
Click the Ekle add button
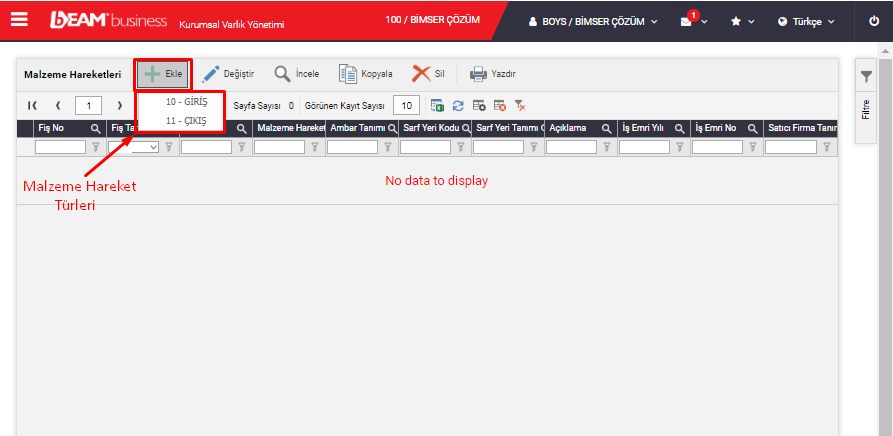tap(163, 74)
